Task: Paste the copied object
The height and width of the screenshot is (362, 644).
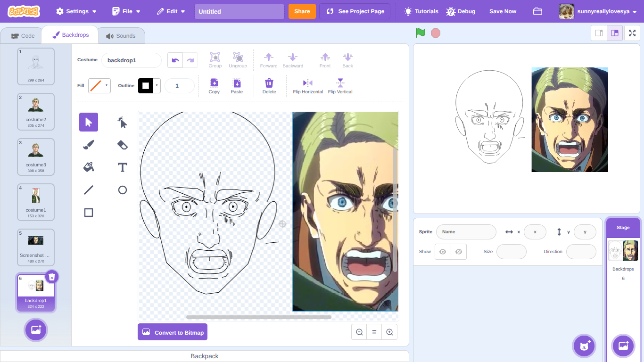Action: 237,86
